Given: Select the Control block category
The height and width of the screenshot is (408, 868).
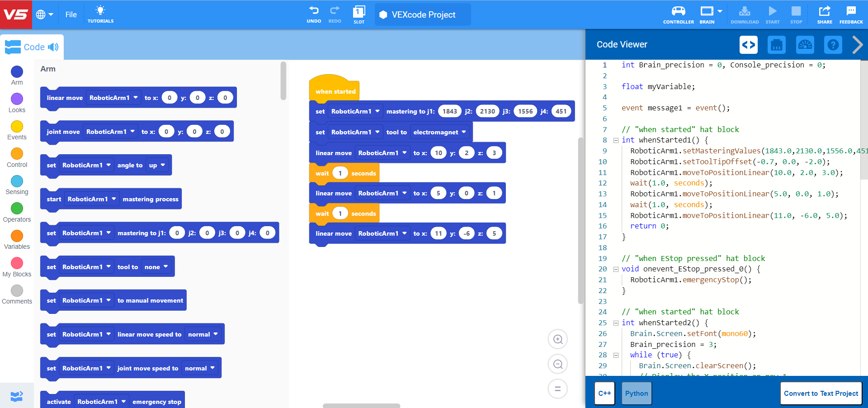Looking at the screenshot, I should pyautogui.click(x=17, y=157).
